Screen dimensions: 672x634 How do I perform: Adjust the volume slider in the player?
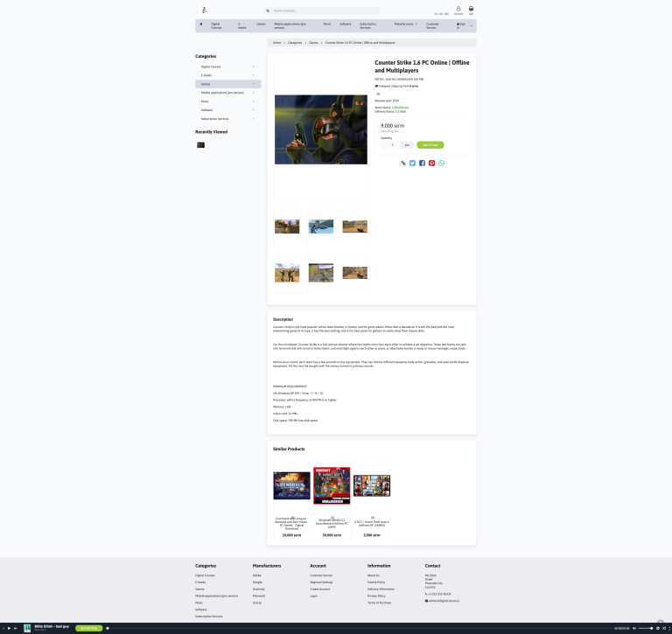(646, 629)
